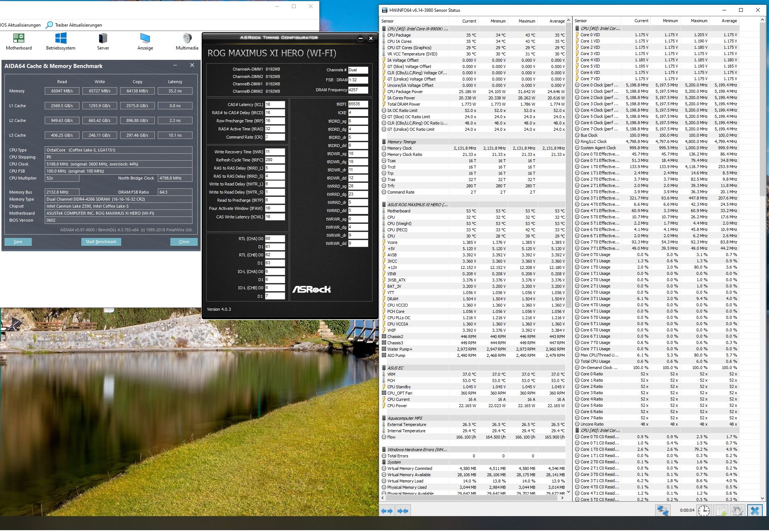Click left panel Current column header
Screen dimensions: 769x532
(463, 21)
